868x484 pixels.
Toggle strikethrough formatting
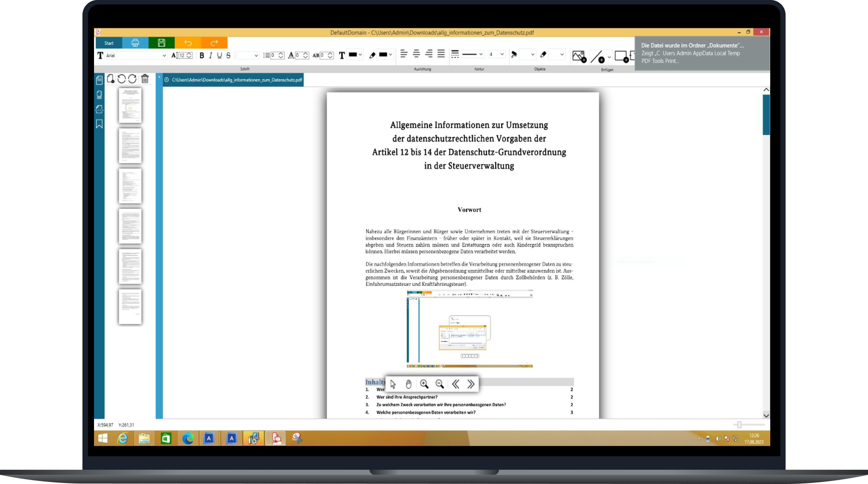[x=228, y=56]
